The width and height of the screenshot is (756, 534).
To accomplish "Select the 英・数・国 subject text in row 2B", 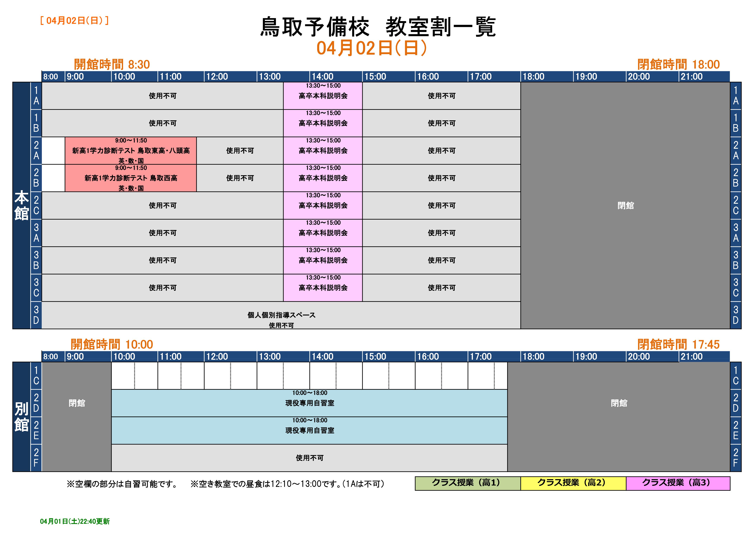I will click(x=131, y=188).
